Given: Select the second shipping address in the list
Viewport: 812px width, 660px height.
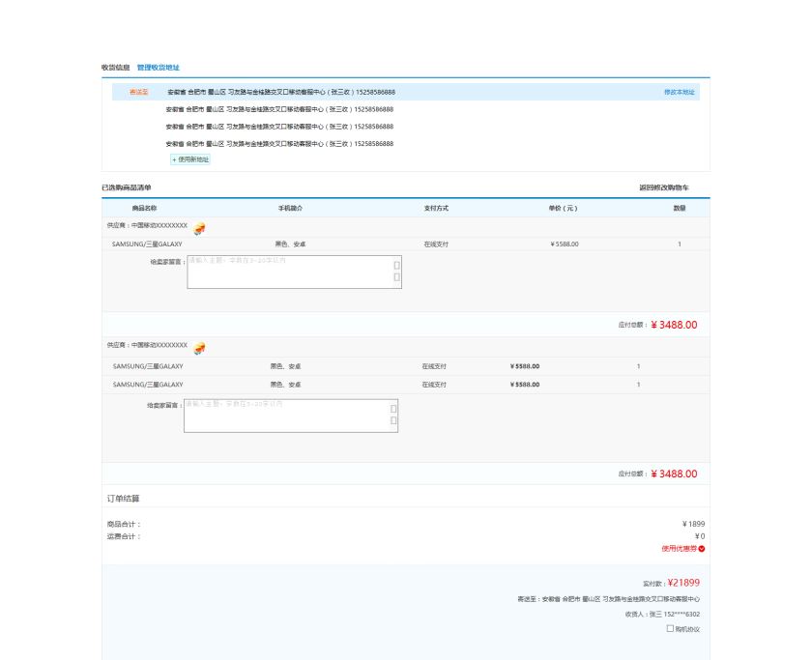Looking at the screenshot, I should pos(279,109).
